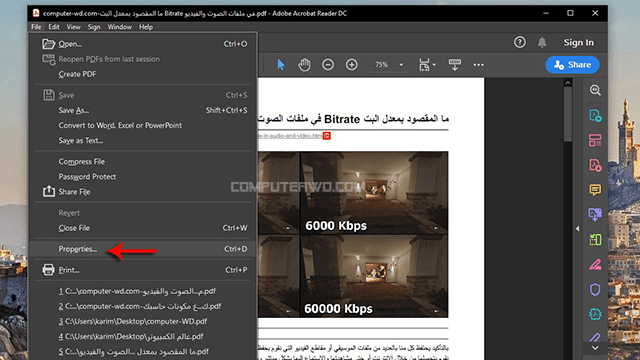Collapse the right tools pane arrow
The image size is (640, 360).
coord(577,229)
